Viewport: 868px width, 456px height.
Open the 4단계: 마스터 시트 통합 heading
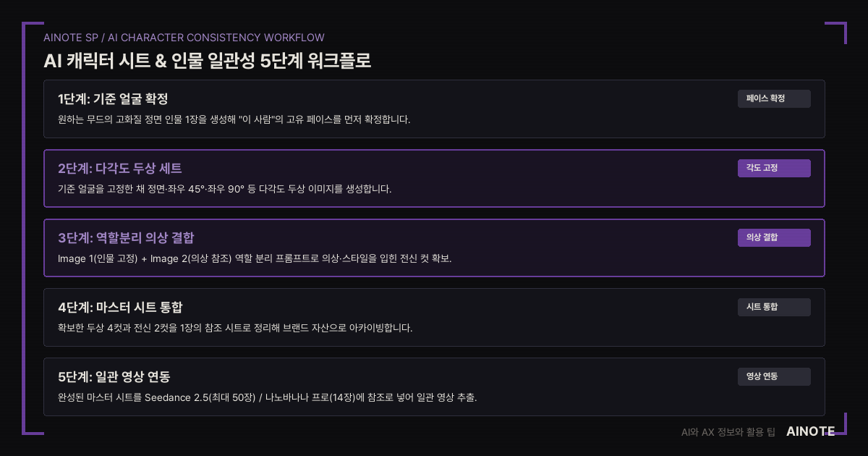tap(119, 308)
